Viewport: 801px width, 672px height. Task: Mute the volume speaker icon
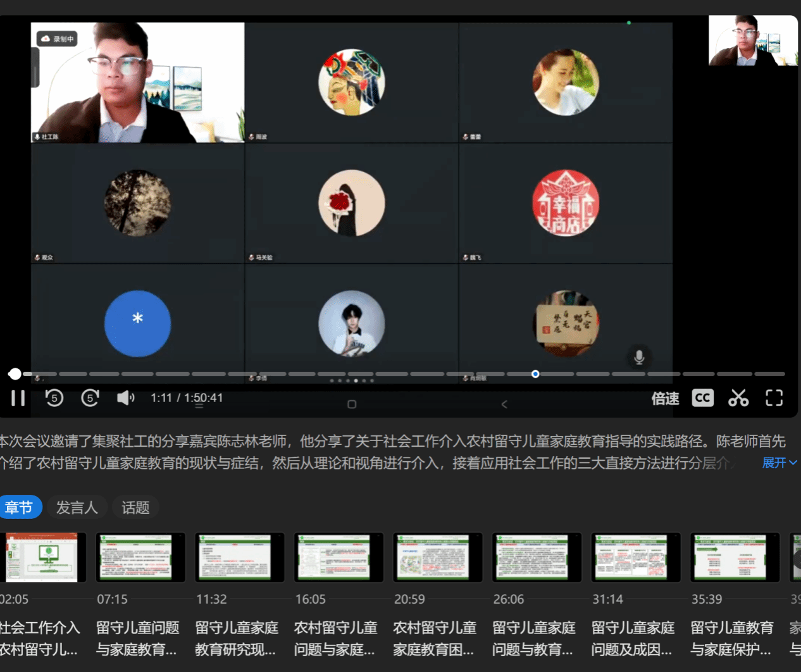125,398
